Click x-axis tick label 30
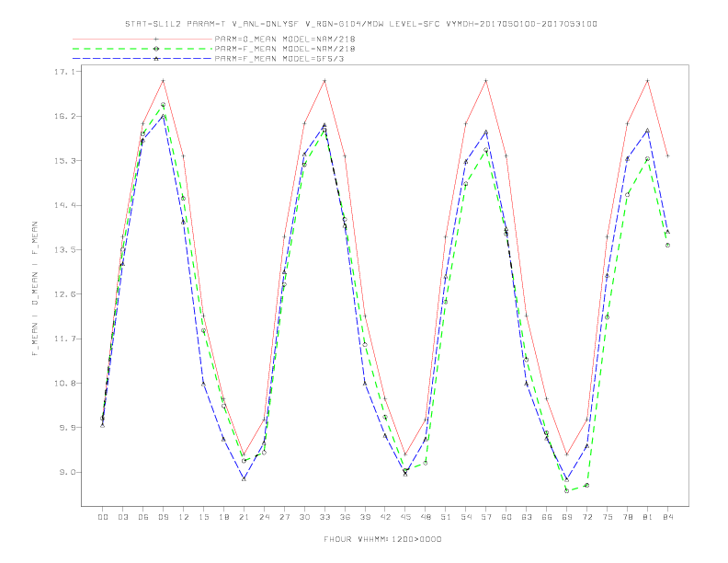 pos(304,517)
